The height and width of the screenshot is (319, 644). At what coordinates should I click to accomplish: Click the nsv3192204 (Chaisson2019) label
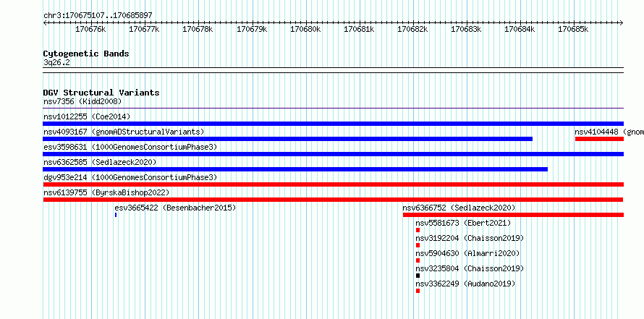pyautogui.click(x=470, y=238)
